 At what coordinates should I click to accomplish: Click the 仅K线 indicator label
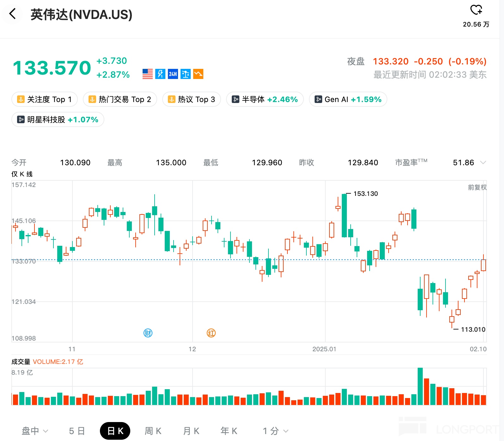(x=22, y=174)
